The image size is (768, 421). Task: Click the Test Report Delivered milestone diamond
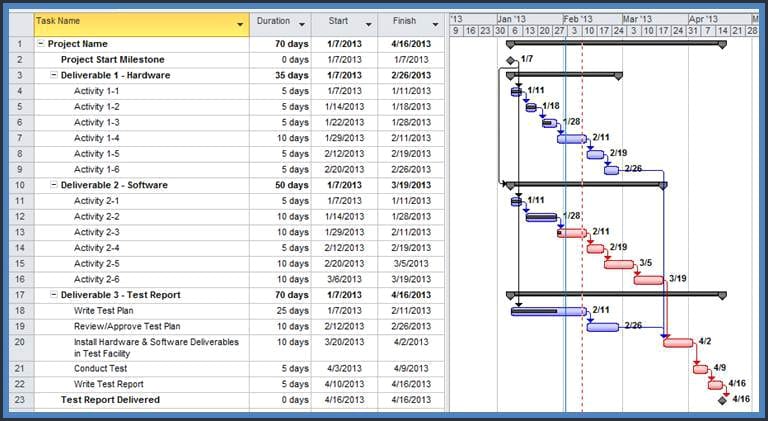[x=723, y=400]
